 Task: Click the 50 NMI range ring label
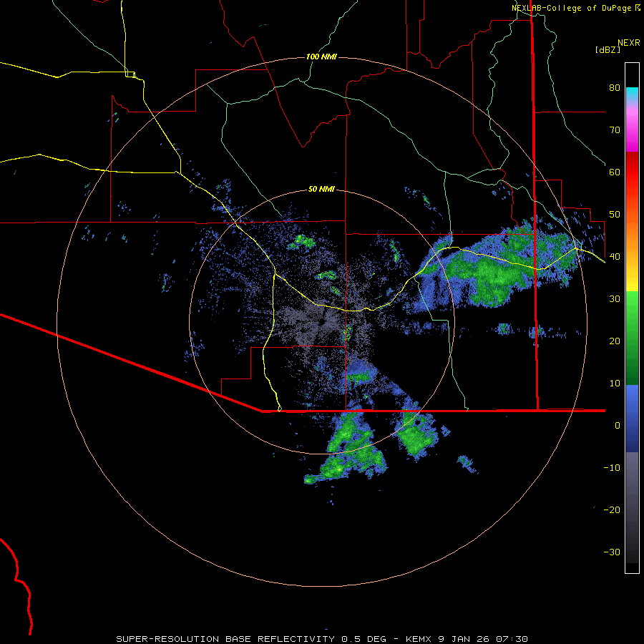(x=321, y=190)
